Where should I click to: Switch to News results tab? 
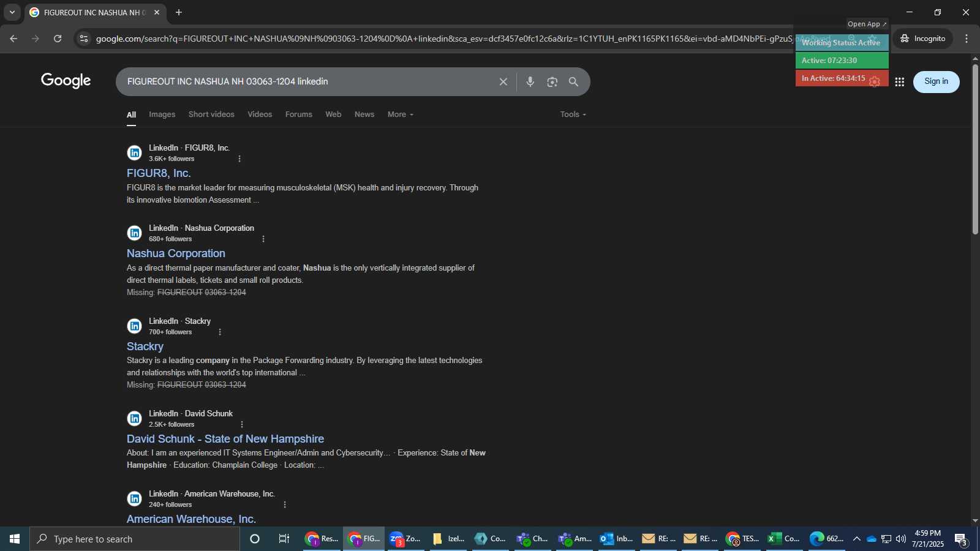point(364,114)
